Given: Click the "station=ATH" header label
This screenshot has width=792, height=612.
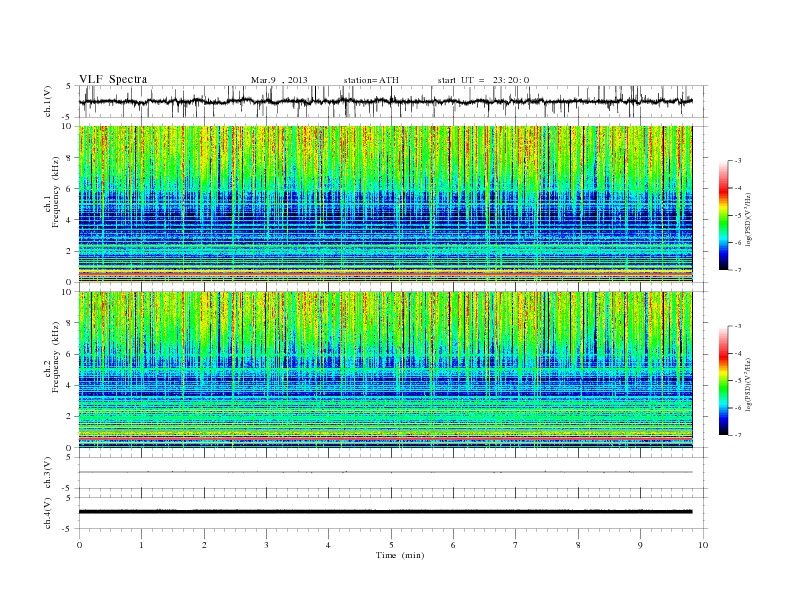Looking at the screenshot, I should [x=371, y=80].
